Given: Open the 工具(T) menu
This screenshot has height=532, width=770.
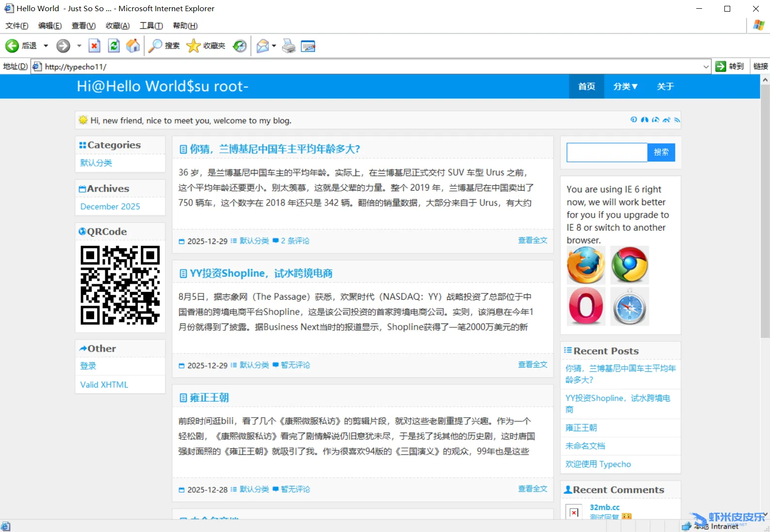Looking at the screenshot, I should (x=151, y=26).
